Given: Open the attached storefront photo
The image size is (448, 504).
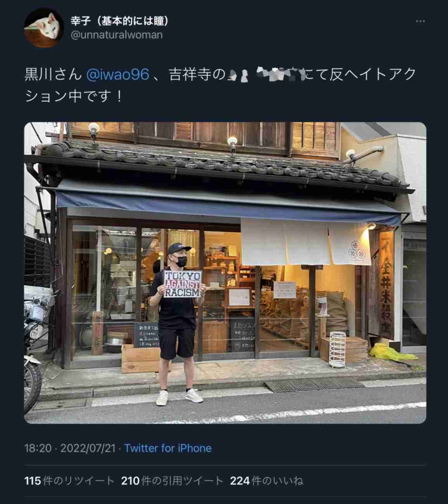Looking at the screenshot, I should pos(225,273).
